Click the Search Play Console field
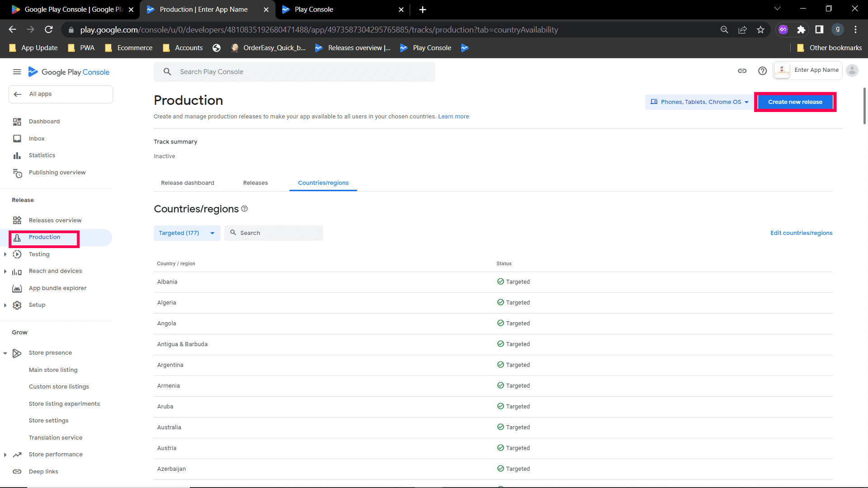868x488 pixels. tap(294, 72)
